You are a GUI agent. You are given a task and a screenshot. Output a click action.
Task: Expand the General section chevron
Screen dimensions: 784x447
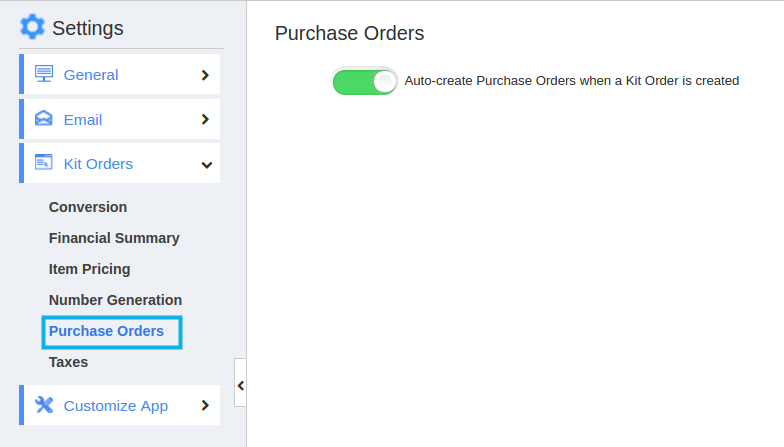pyautogui.click(x=205, y=75)
